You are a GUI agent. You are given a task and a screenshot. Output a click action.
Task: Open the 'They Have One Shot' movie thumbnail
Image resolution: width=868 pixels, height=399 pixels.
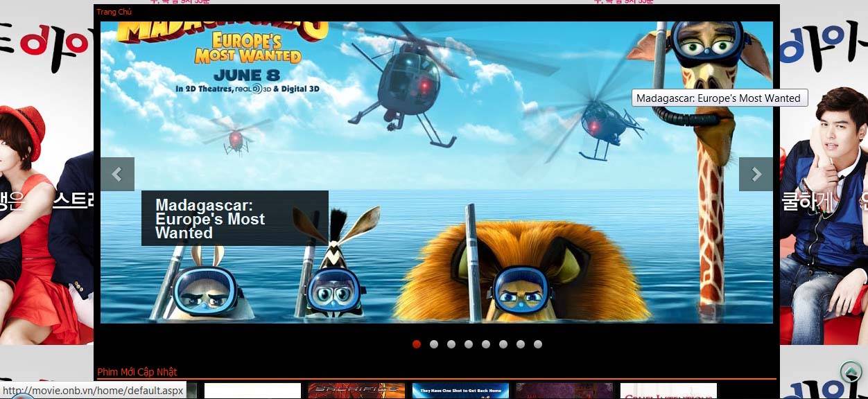point(460,391)
